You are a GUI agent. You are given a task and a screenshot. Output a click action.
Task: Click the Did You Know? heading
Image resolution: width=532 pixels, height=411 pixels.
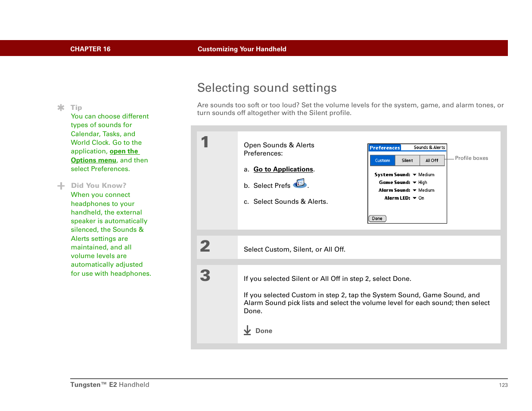point(99,186)
